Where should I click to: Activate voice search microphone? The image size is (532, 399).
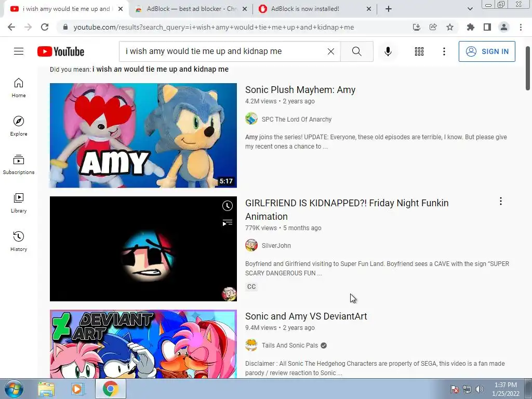tap(388, 51)
